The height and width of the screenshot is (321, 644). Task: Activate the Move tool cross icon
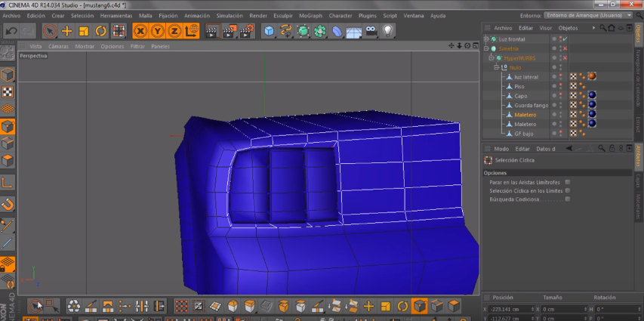pos(67,31)
